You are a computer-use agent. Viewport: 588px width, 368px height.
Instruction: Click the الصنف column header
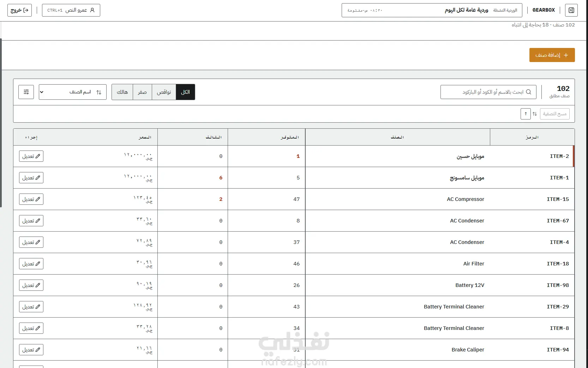pyautogui.click(x=397, y=137)
